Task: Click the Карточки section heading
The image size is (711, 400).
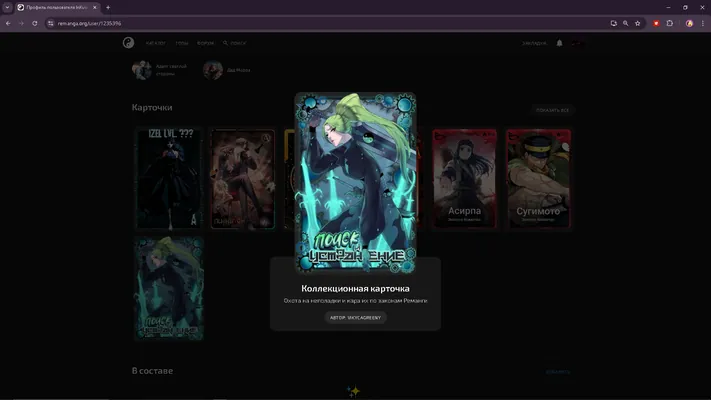Action: (152, 107)
